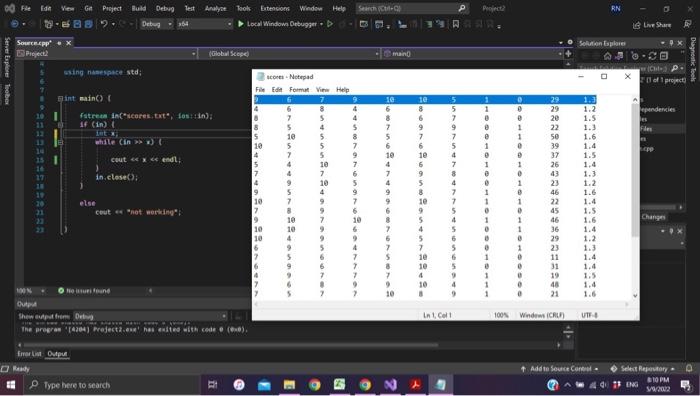
Task: Open iTunes from the taskbar
Action: [x=239, y=384]
